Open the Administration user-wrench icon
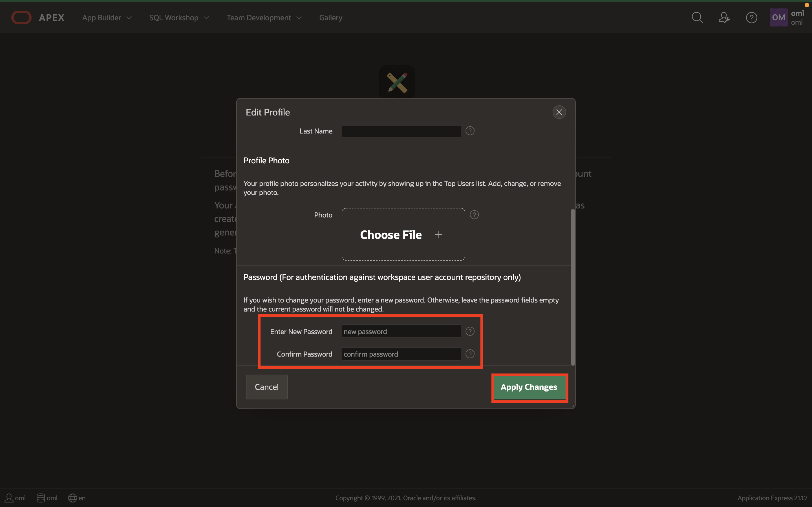Image resolution: width=812 pixels, height=507 pixels. coord(724,17)
